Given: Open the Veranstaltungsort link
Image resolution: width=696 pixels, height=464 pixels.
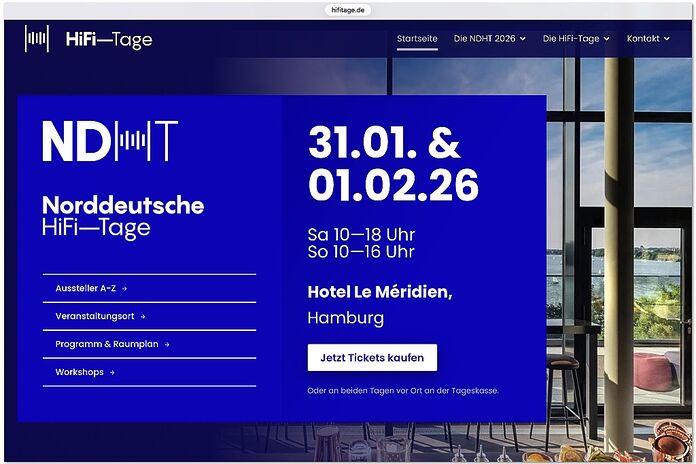Looking at the screenshot, I should (x=95, y=316).
